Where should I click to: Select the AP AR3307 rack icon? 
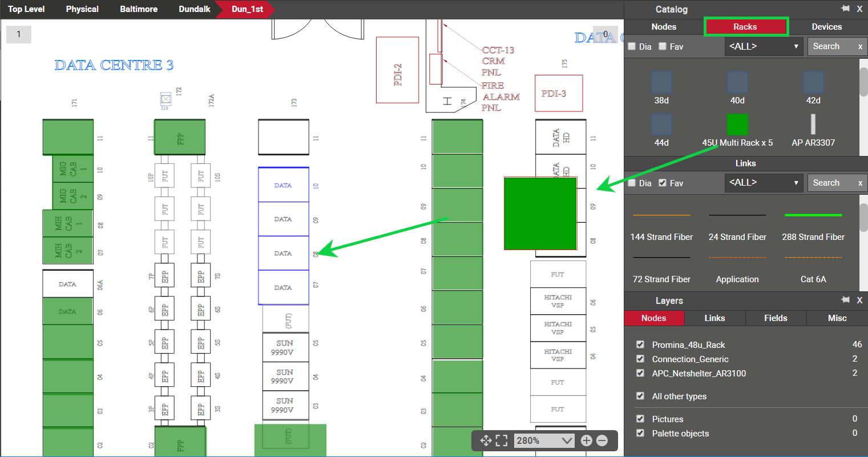[813, 125]
